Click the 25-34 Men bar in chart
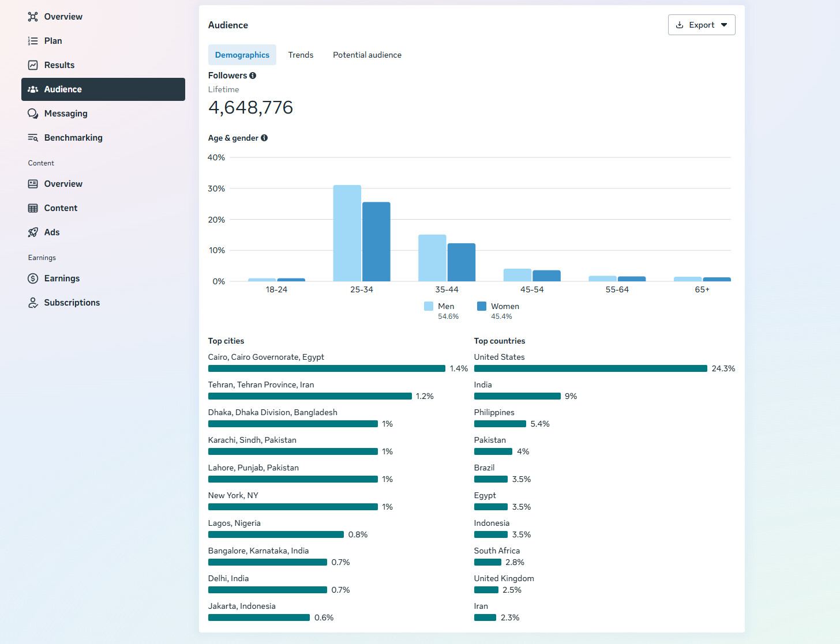Screen dimensions: 840x644 coord(347,234)
